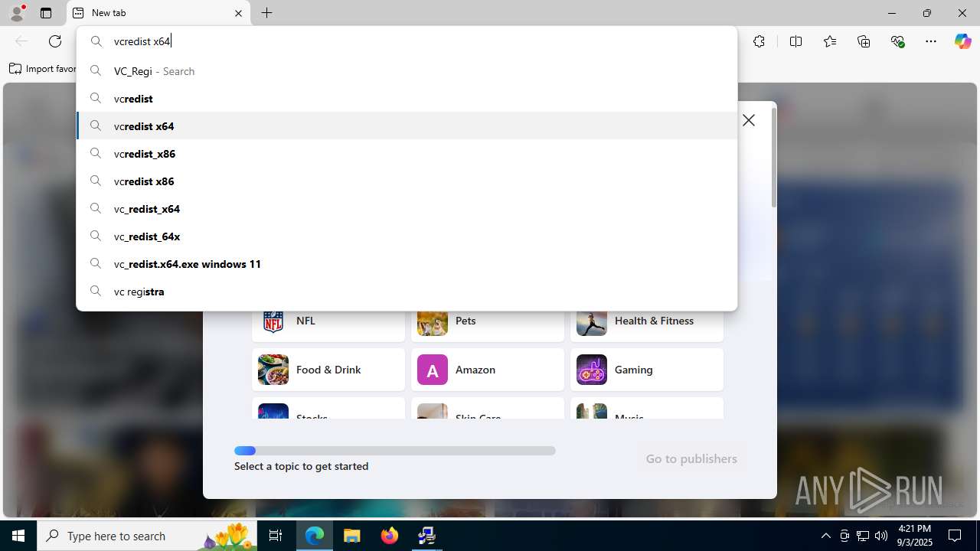Choose the Amazon topic card
Image resolution: width=980 pixels, height=551 pixels.
click(x=488, y=370)
